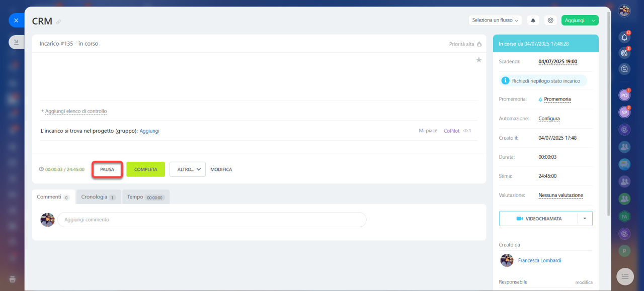
Task: Click the Stima value 24:45:00
Action: (547, 176)
